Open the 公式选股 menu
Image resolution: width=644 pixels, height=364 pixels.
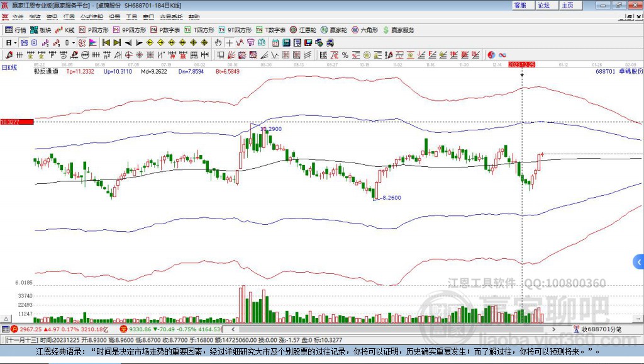92,17
